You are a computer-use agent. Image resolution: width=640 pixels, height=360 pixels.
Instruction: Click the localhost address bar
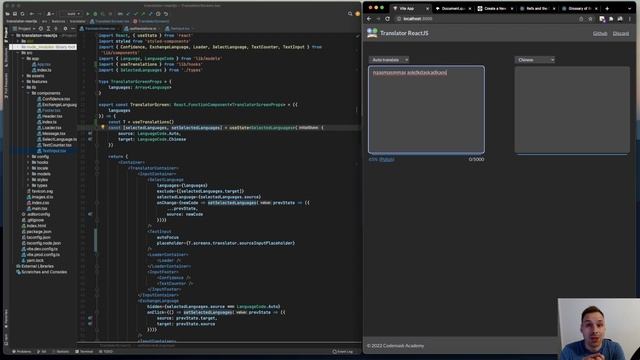pos(486,19)
